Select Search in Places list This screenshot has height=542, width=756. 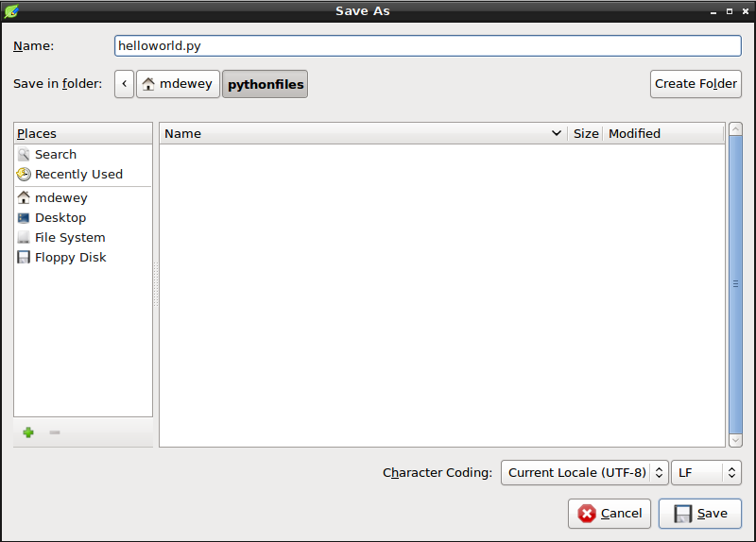pos(83,154)
